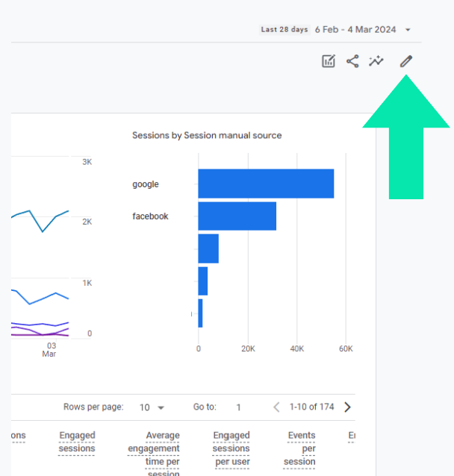This screenshot has height=476, width=454.
Task: Select the google bar in sessions chart
Action: 265,184
